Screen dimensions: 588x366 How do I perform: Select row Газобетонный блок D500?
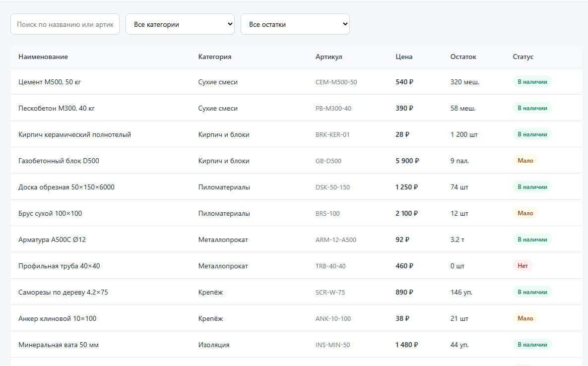[x=296, y=160]
